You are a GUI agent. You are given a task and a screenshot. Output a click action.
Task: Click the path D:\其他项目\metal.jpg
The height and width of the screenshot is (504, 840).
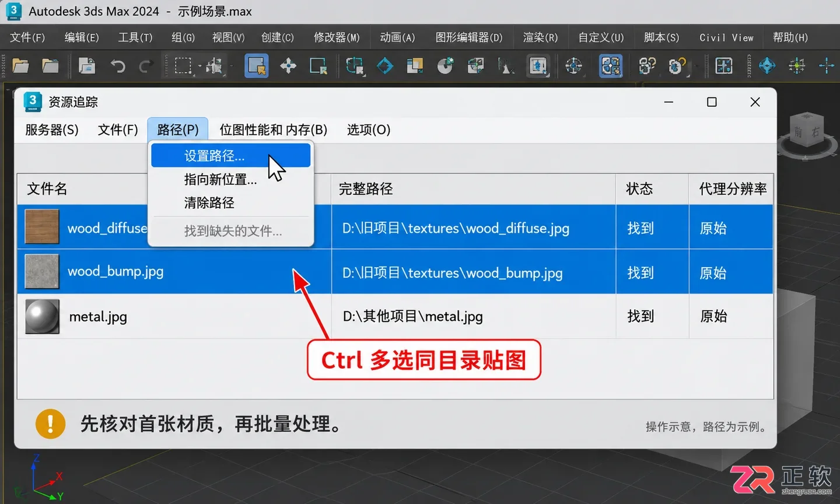[x=413, y=317]
